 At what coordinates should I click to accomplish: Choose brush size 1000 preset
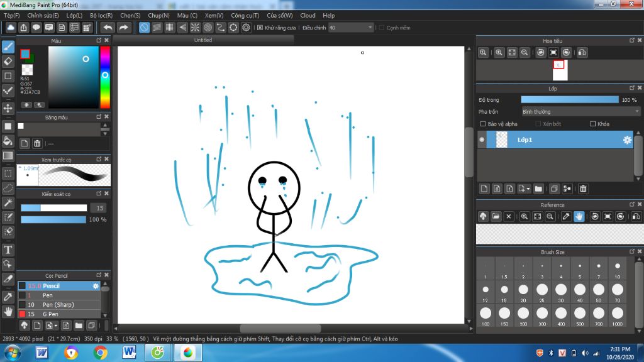(x=618, y=315)
